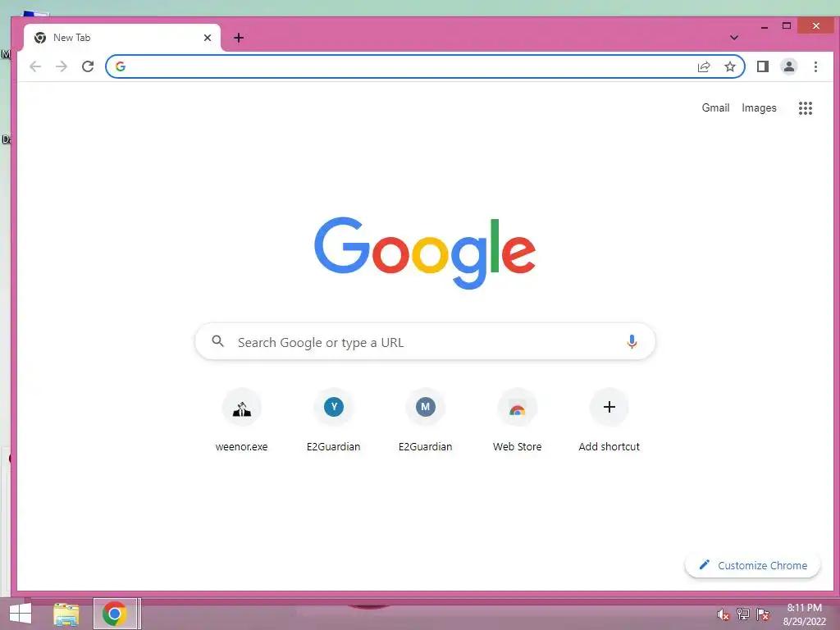Select the New Tab tab
Image resolution: width=840 pixels, height=630 pixels.
122,38
